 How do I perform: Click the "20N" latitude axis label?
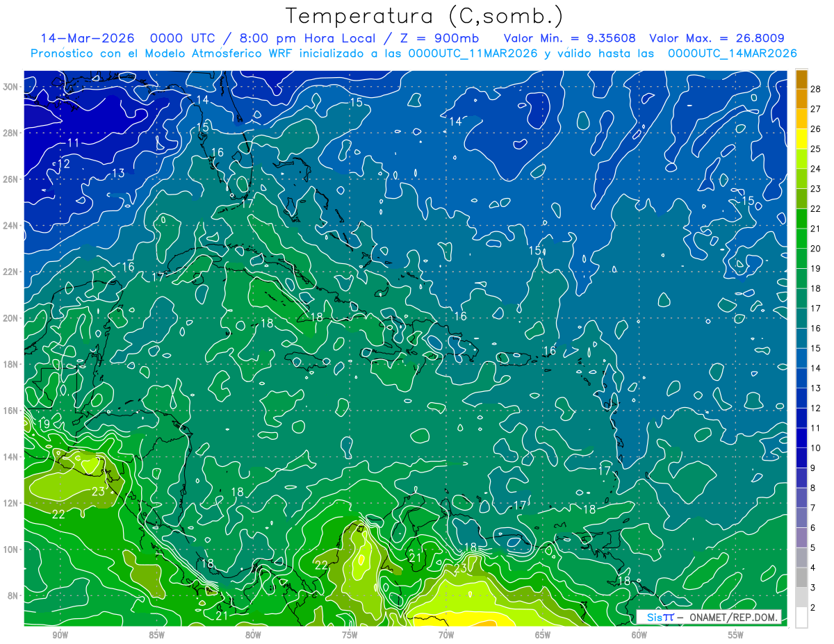coord(12,318)
